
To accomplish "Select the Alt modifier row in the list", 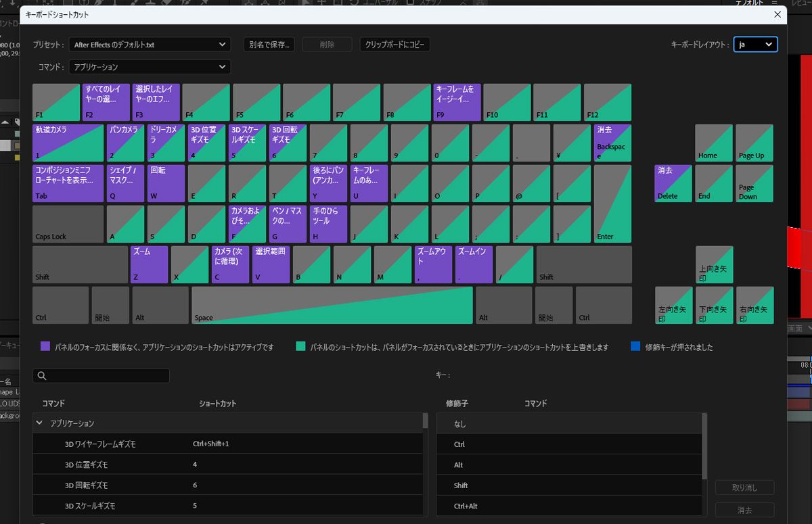I will click(x=569, y=465).
